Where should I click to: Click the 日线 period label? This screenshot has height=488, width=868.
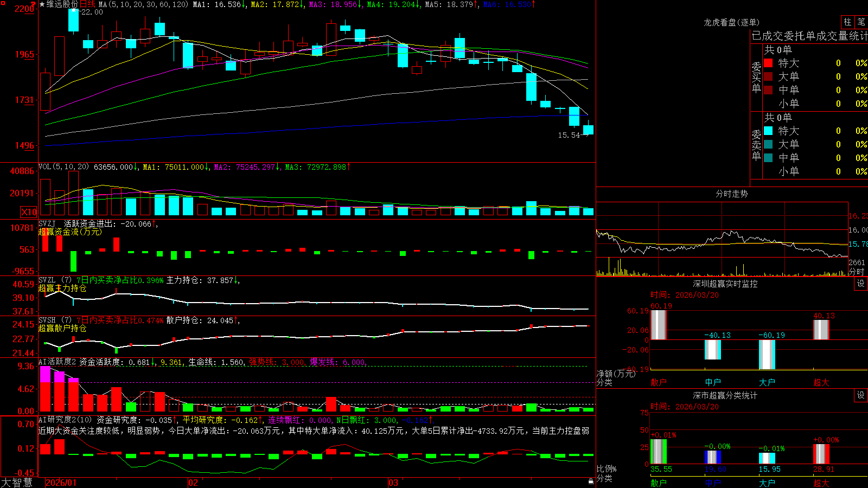point(87,4)
